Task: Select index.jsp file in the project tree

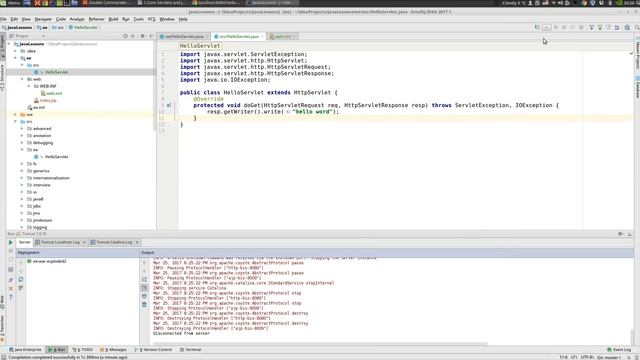Action: [45, 100]
